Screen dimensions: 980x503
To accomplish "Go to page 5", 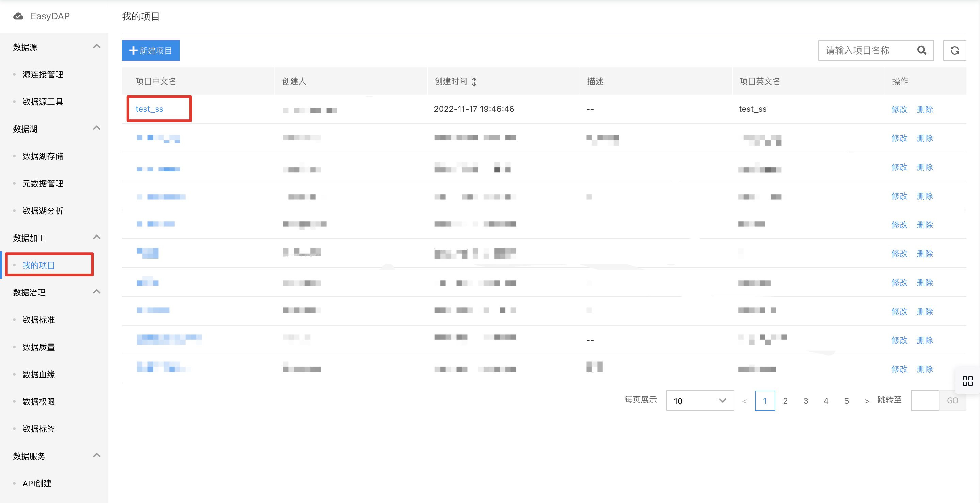I will pos(847,400).
